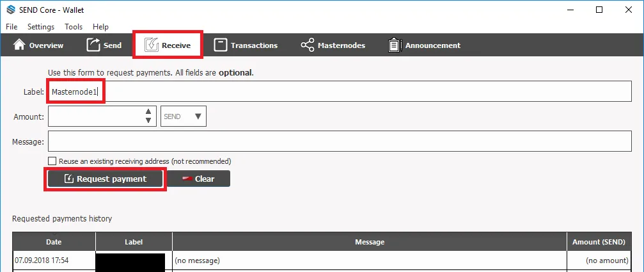
Task: Sort history by Date column header
Action: click(x=54, y=242)
